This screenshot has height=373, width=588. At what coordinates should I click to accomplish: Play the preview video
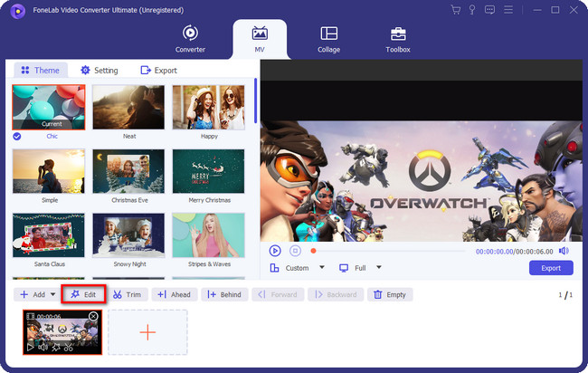[275, 251]
